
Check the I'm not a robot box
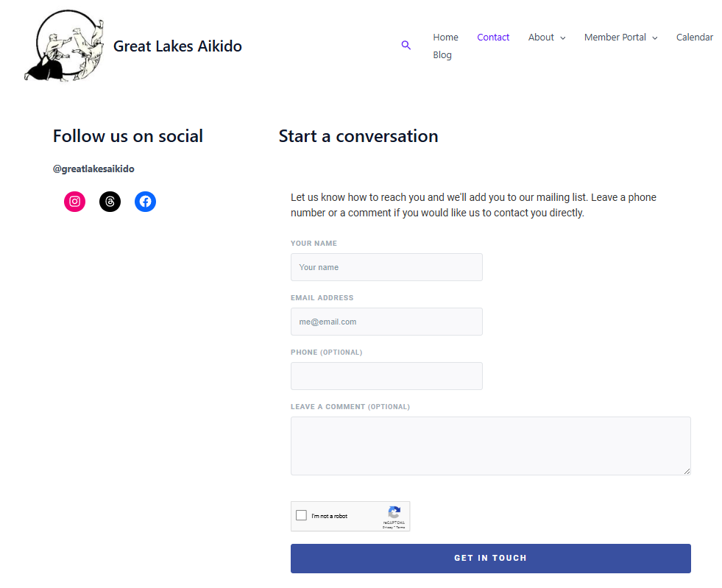[301, 515]
